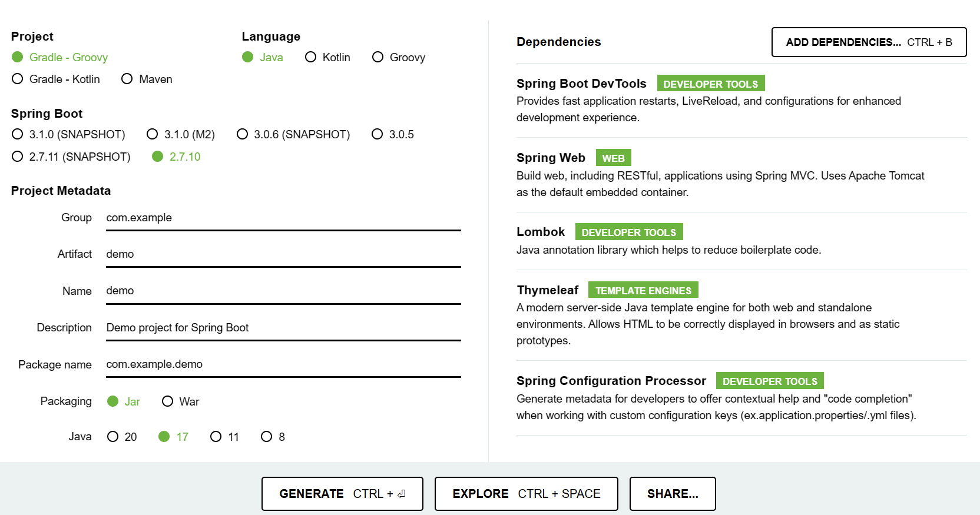Select Spring Boot 3.1.0 (M2)
Image resolution: width=980 pixels, height=515 pixels.
[181, 134]
